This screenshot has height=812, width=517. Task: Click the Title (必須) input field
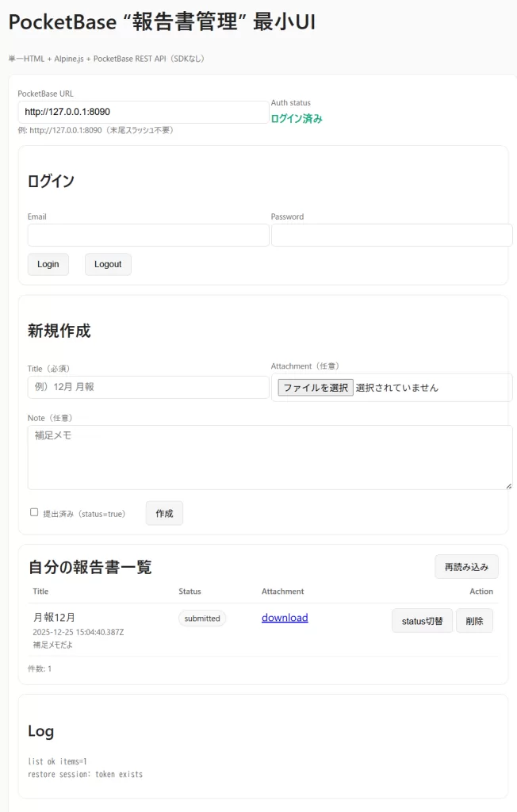click(x=148, y=387)
